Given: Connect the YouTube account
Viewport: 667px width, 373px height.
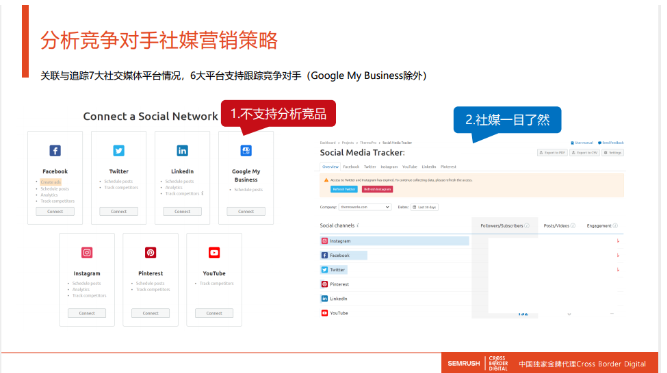Looking at the screenshot, I should coord(214,313).
